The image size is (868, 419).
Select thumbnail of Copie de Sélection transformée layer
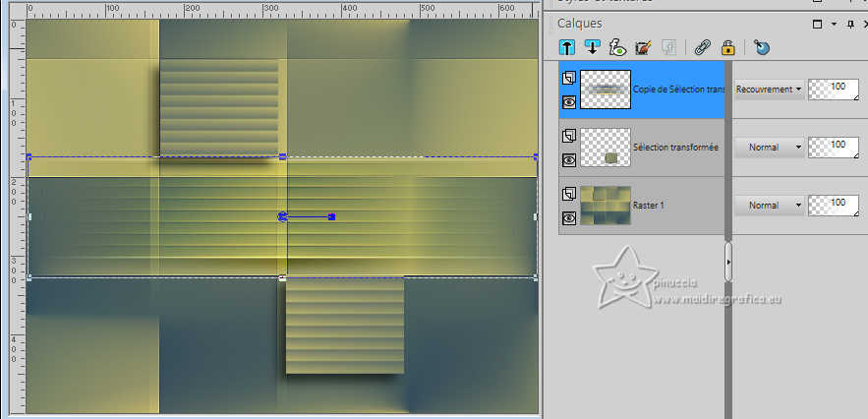pos(606,90)
